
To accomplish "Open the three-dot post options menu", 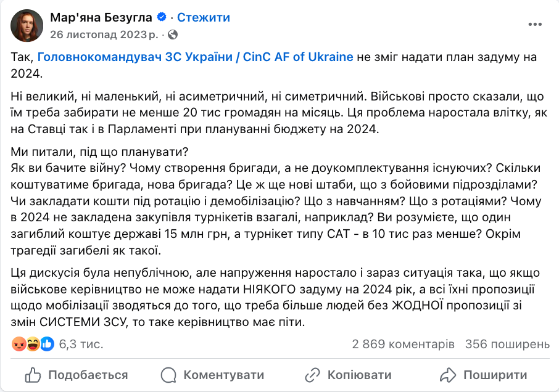I will pos(535,25).
